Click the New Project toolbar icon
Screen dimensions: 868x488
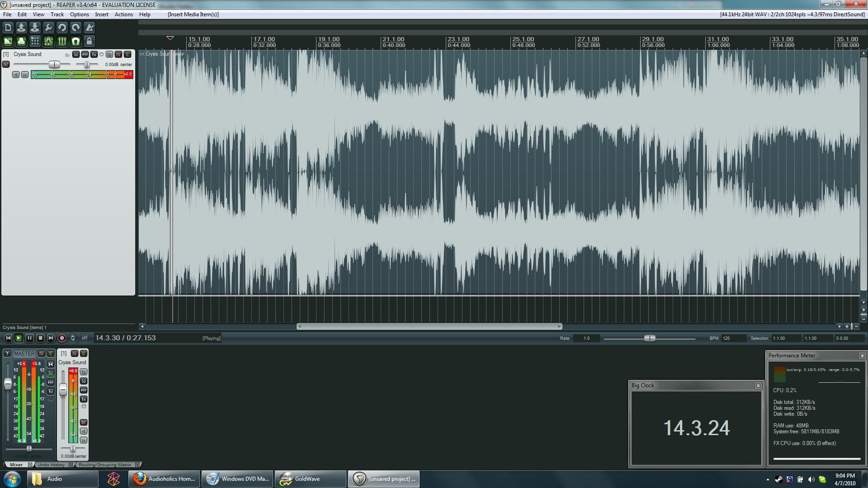tap(8, 28)
